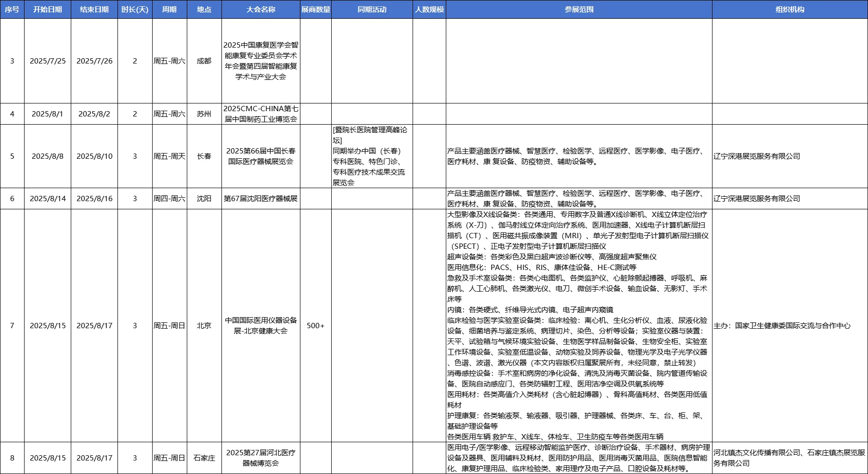868x474 pixels.
Task: Click sequence number cell 8
Action: click(x=12, y=458)
